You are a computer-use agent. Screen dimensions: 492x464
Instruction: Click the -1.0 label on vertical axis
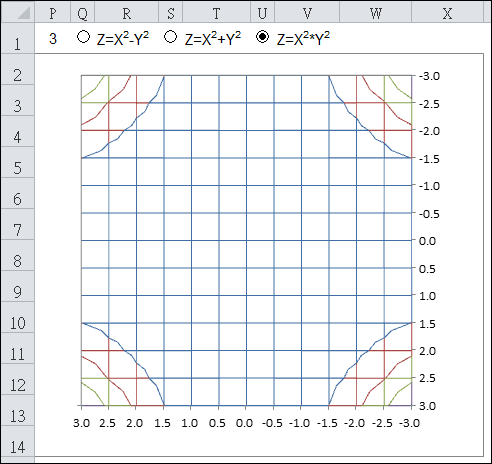(429, 186)
